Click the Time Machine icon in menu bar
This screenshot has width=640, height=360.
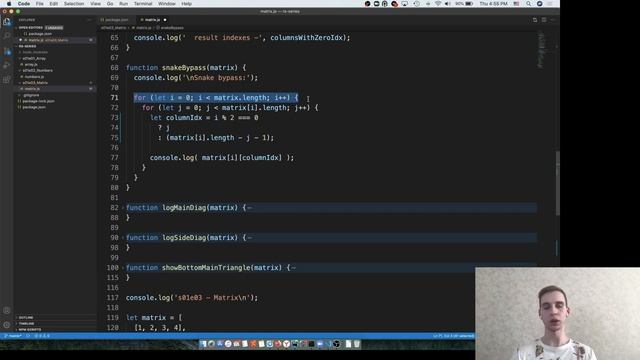[416, 4]
